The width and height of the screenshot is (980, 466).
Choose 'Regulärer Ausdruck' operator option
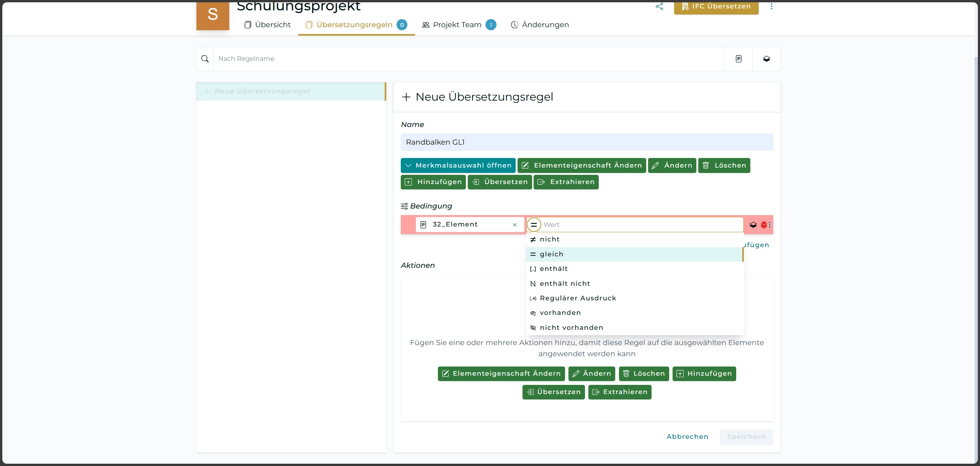(x=578, y=298)
